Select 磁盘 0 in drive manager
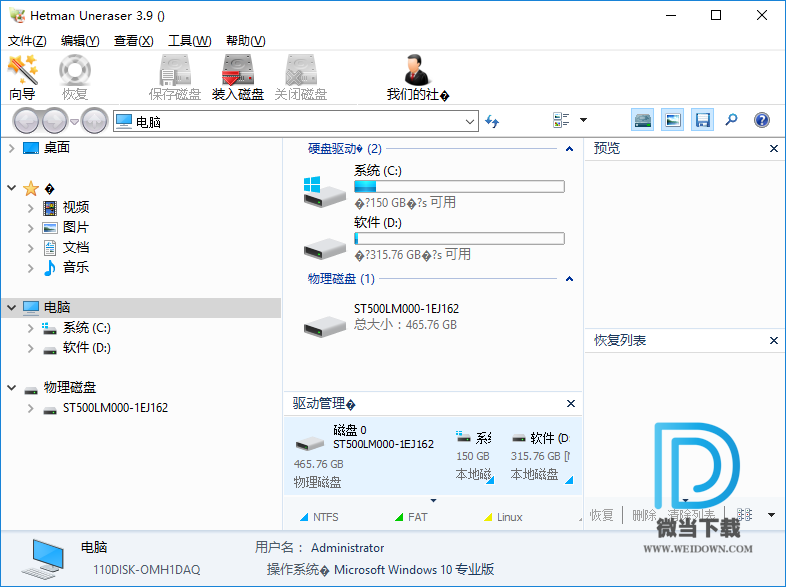 pyautogui.click(x=365, y=455)
